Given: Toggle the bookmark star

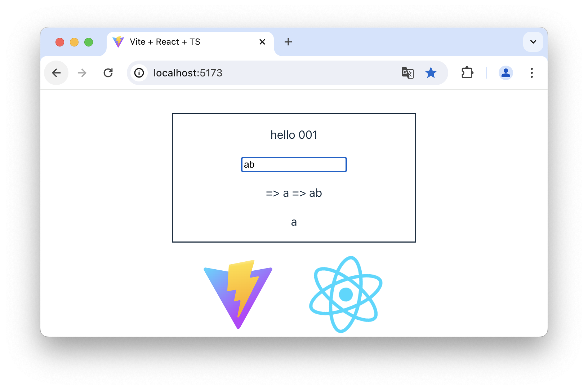Looking at the screenshot, I should (431, 73).
